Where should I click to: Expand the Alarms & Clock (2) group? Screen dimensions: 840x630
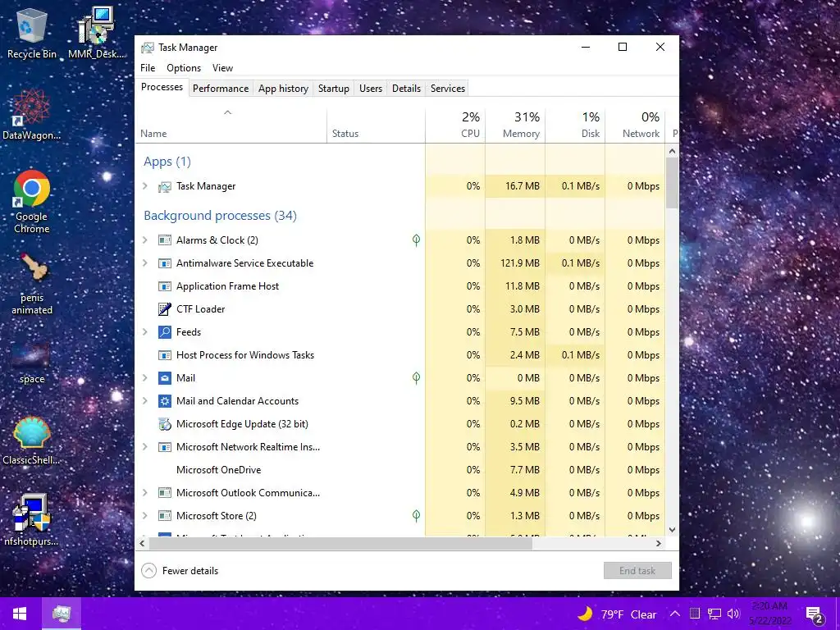144,240
